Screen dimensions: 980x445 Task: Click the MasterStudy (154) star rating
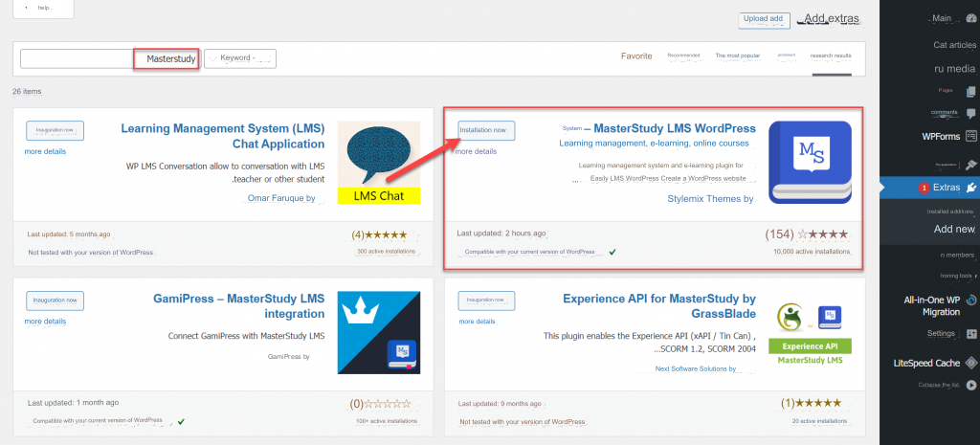pos(807,234)
